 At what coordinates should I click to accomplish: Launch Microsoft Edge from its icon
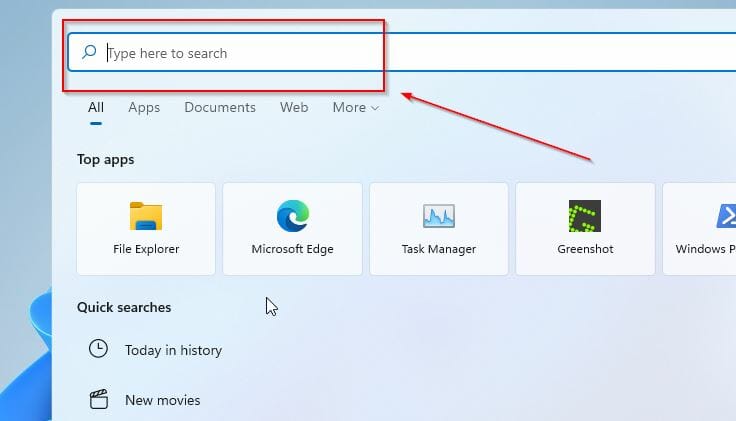[x=293, y=216]
